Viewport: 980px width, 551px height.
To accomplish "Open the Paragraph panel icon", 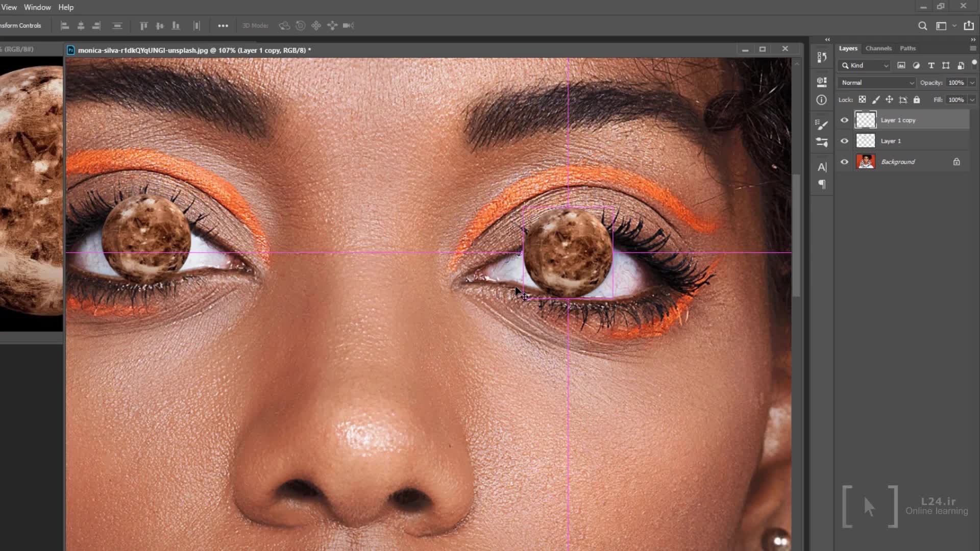I will click(822, 184).
